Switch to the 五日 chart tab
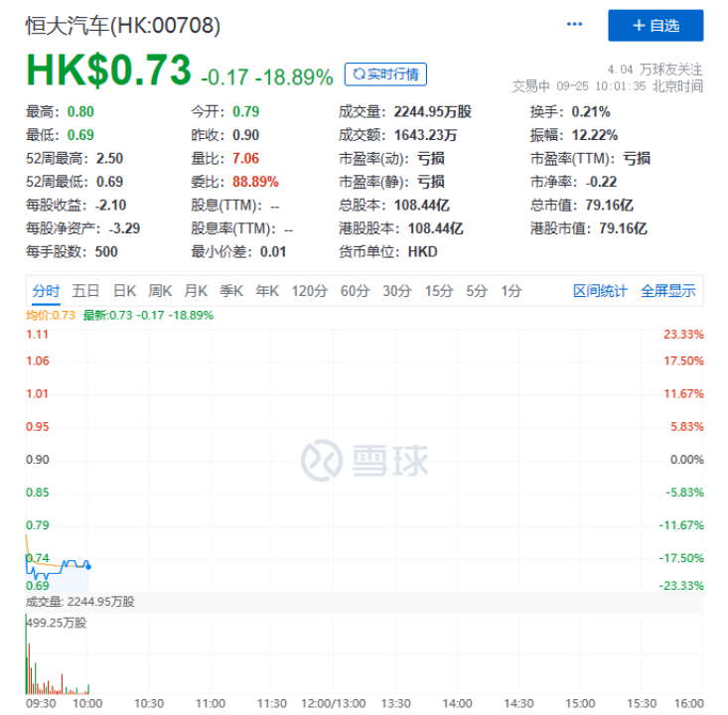This screenshot has width=728, height=715. (x=85, y=291)
